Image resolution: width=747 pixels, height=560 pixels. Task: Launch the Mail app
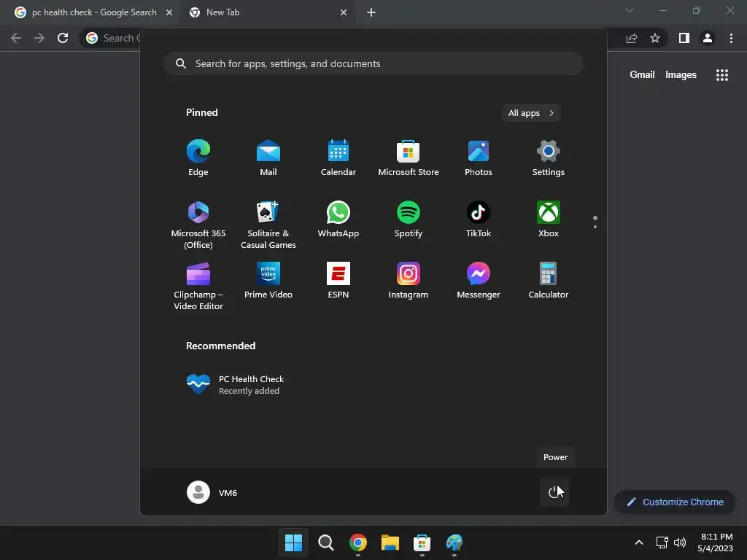pos(268,157)
